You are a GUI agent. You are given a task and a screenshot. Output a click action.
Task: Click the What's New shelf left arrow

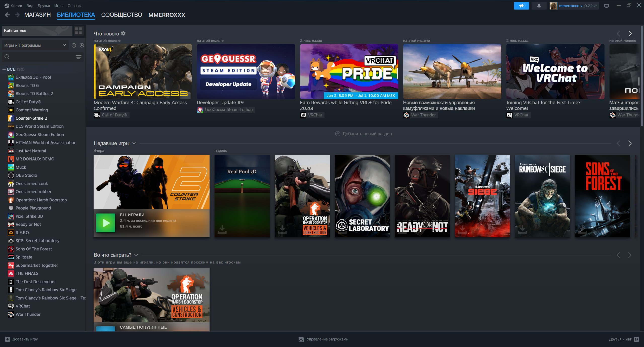point(618,33)
